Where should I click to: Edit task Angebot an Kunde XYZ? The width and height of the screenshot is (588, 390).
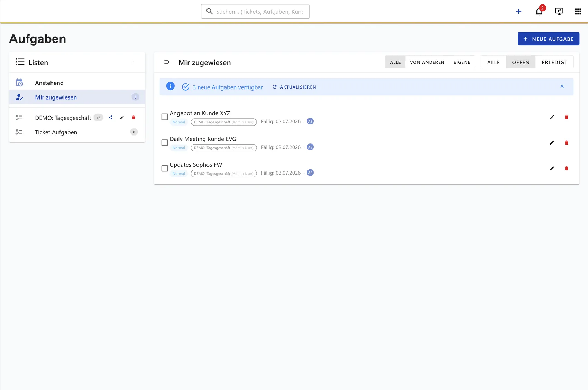click(x=552, y=117)
